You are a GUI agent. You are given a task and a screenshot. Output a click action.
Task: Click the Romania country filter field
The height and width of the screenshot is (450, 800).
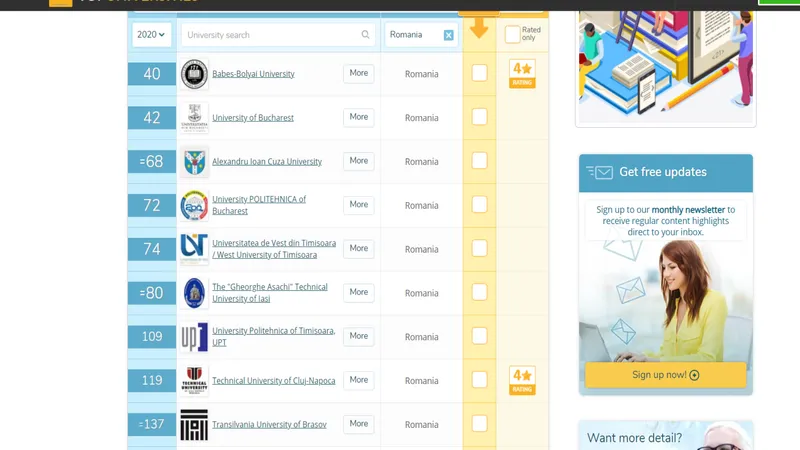tap(421, 35)
